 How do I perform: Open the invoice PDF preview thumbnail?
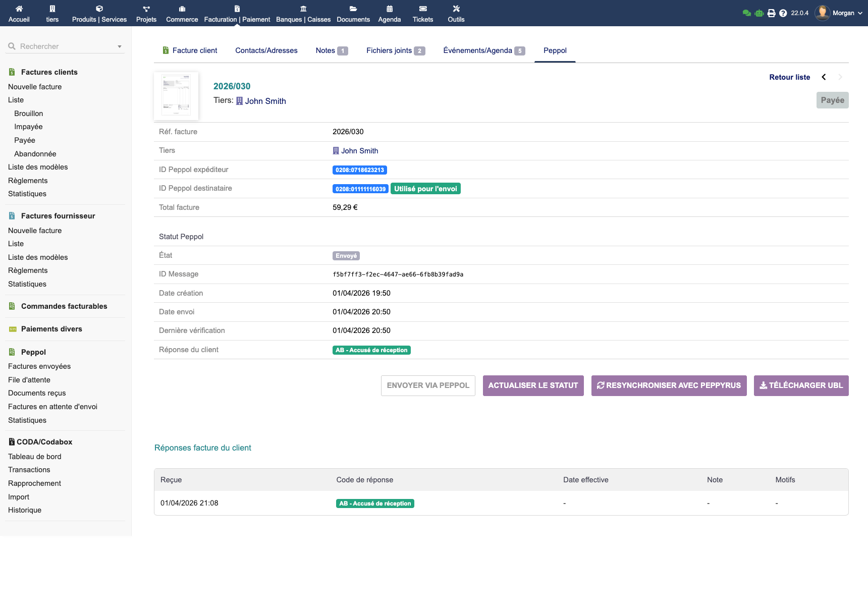[x=176, y=96]
